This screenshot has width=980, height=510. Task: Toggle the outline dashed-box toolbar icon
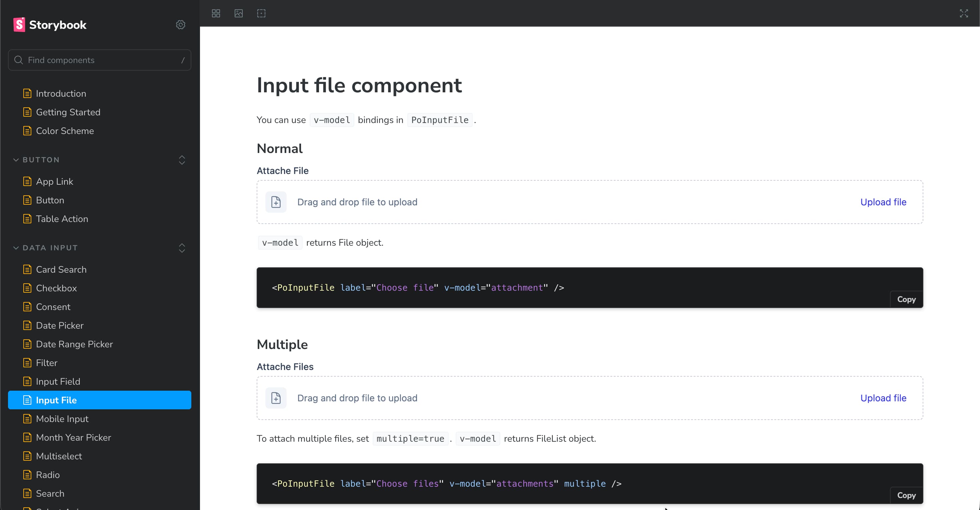tap(261, 13)
